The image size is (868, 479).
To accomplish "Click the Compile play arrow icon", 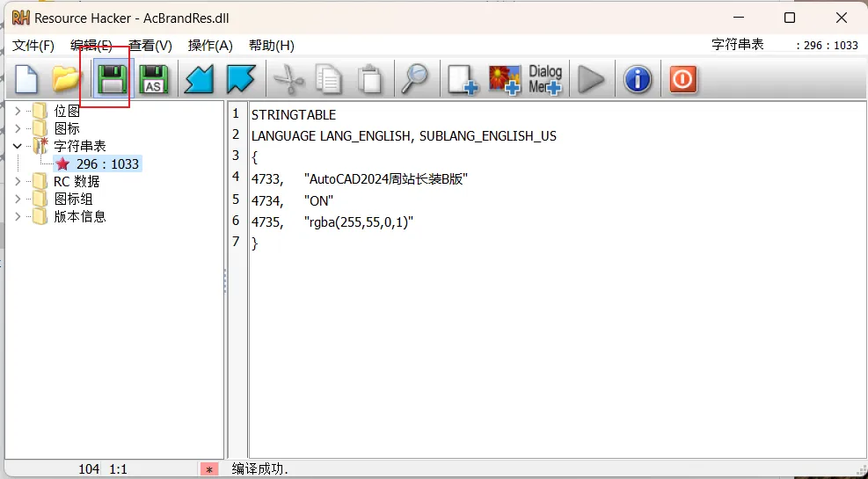I will click(591, 80).
